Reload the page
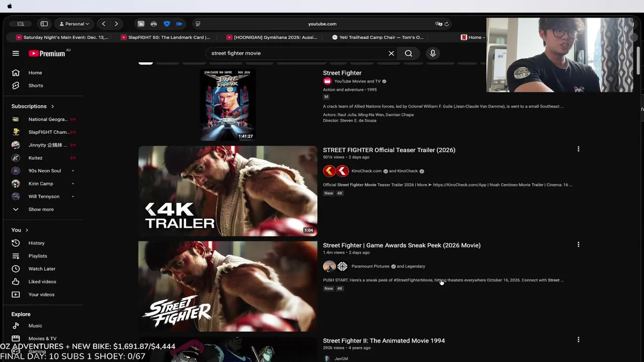Viewport: 644px width, 362px height. [447, 24]
